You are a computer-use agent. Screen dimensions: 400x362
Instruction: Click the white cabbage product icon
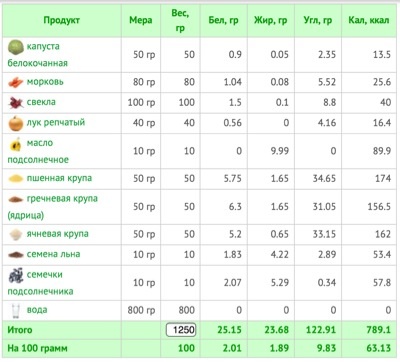click(x=16, y=47)
